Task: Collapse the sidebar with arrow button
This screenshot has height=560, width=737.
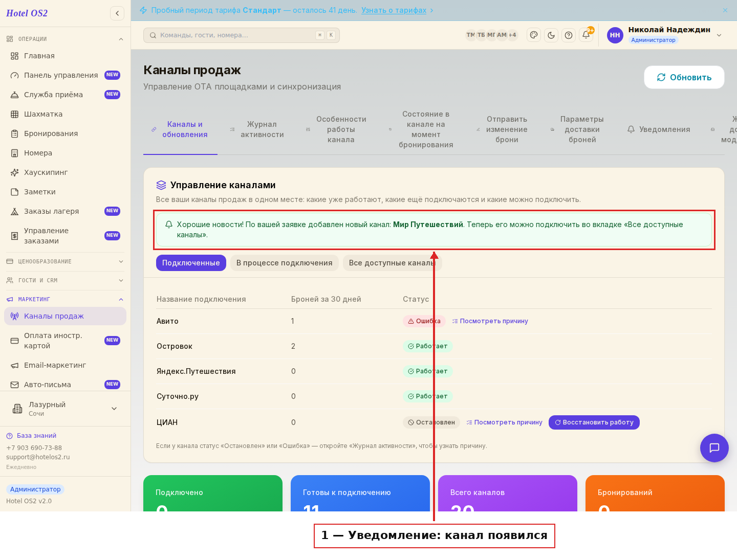Action: [117, 13]
